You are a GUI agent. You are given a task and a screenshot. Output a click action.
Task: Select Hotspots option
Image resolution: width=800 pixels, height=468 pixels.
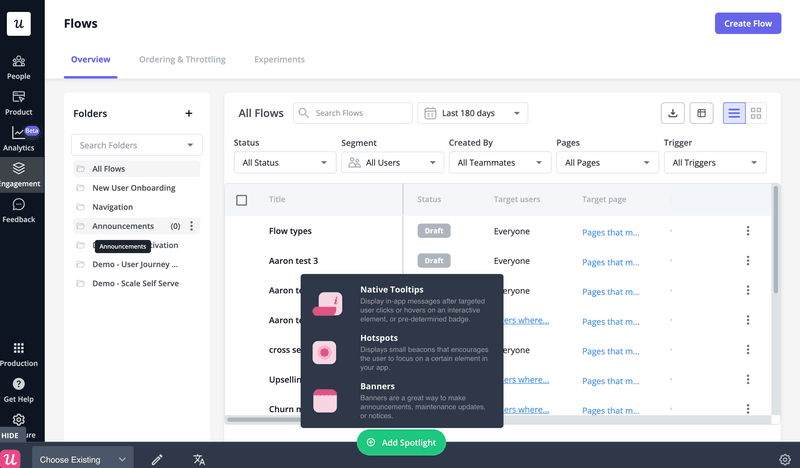tap(402, 352)
